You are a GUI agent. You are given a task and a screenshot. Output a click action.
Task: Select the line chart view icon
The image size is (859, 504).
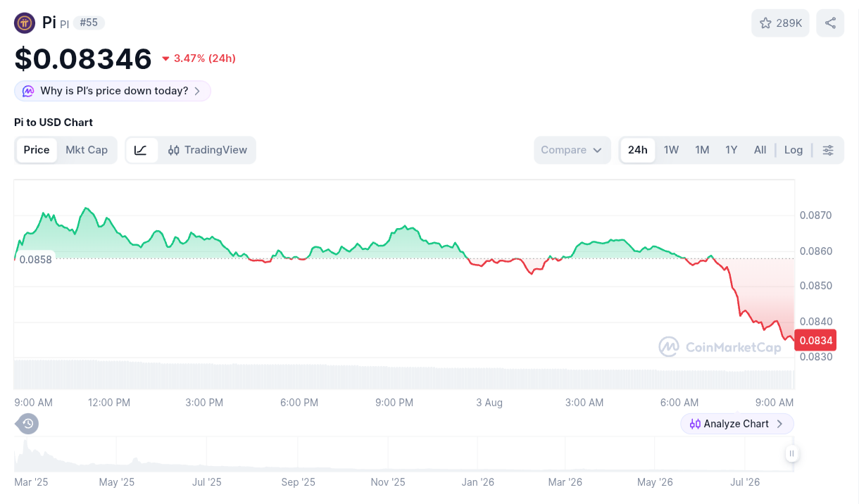141,150
